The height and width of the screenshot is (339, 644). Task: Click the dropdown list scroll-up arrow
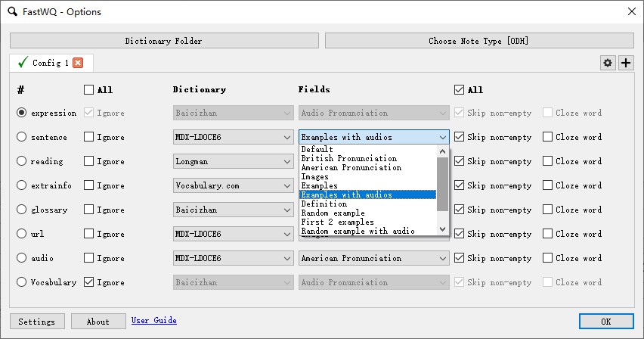pyautogui.click(x=442, y=151)
